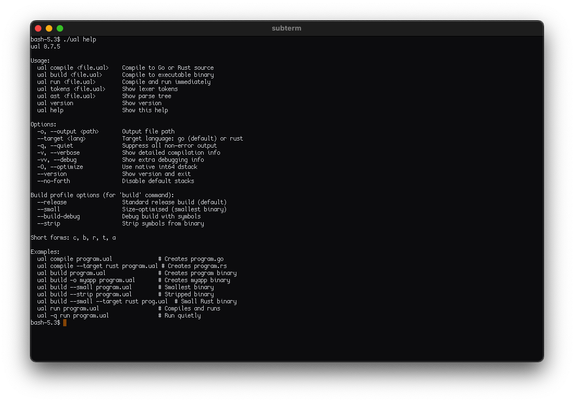Click 'ual compile <file.ual>' usage line

73,68
